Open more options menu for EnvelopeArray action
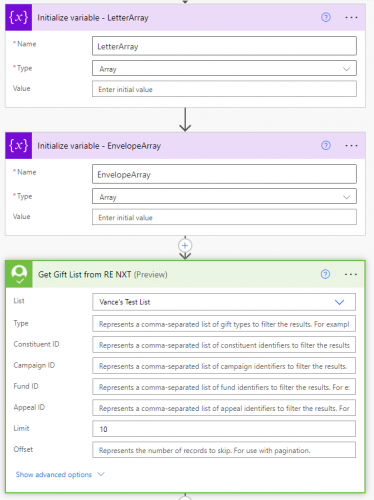The width and height of the screenshot is (374, 500). 351,146
